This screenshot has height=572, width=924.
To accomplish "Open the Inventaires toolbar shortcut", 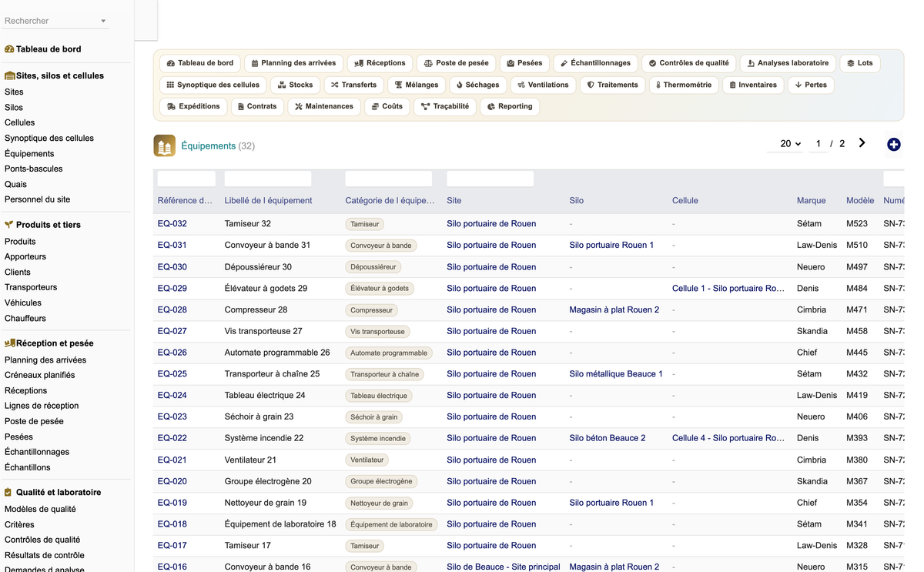I will tap(753, 85).
